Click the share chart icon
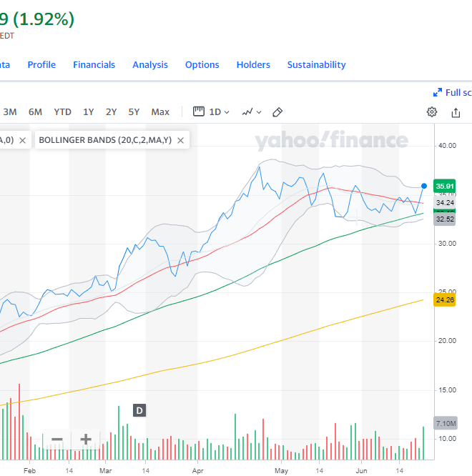 click(456, 112)
